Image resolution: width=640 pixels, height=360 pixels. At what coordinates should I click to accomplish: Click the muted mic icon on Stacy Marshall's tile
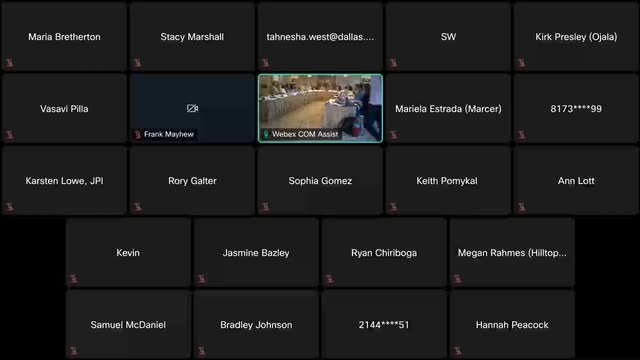pos(138,63)
